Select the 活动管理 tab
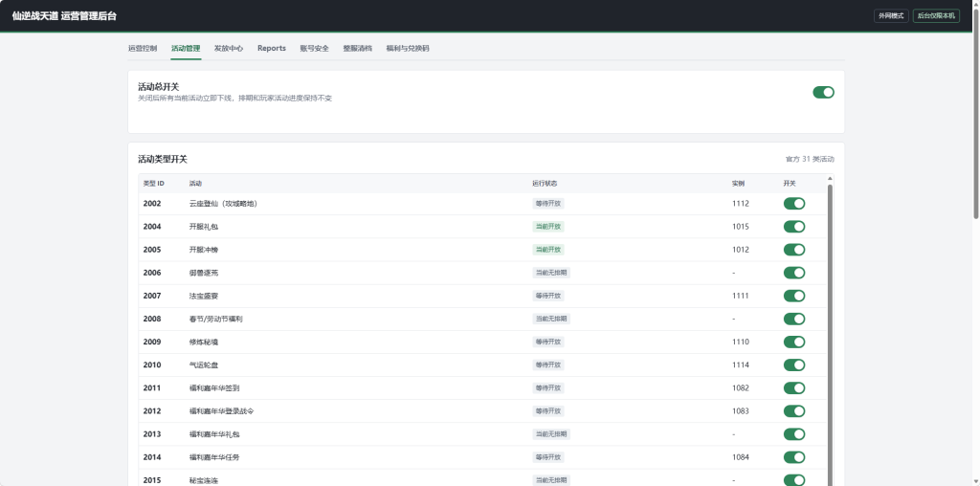 (186, 48)
